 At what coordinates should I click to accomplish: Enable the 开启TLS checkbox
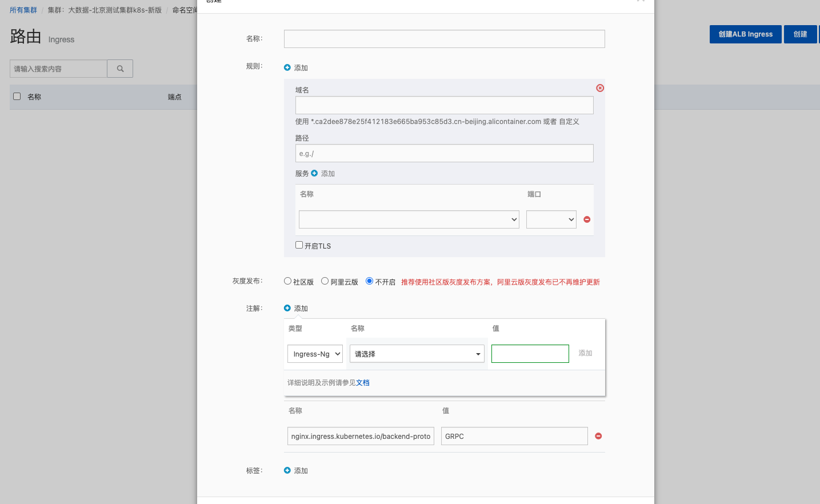pos(299,245)
